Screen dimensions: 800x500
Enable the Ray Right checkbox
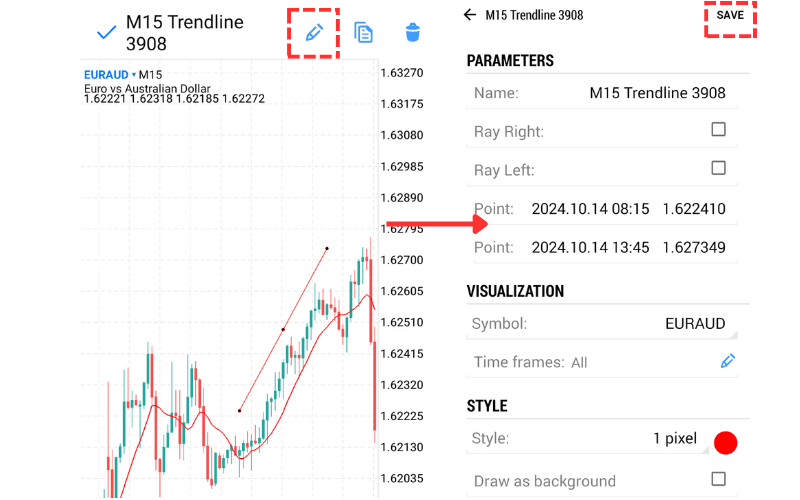(718, 130)
